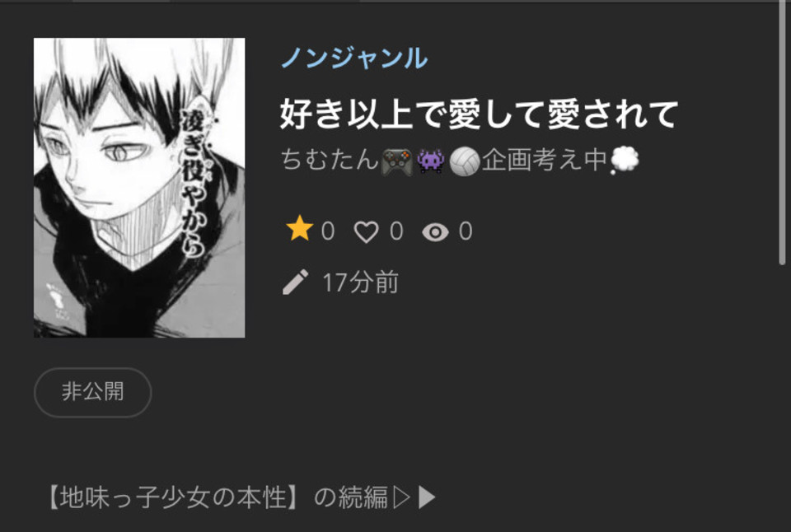Toggle the 非公開 private status pill
This screenshot has width=791, height=532.
pos(93,392)
